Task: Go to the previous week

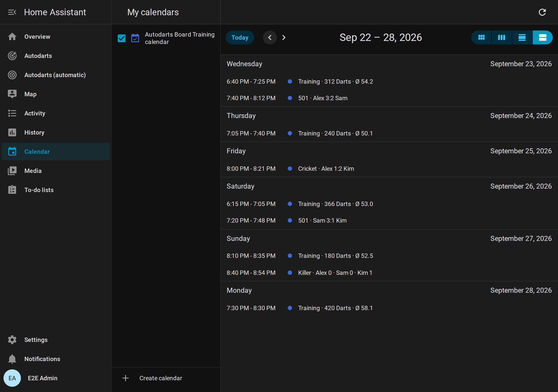Action: [270, 37]
